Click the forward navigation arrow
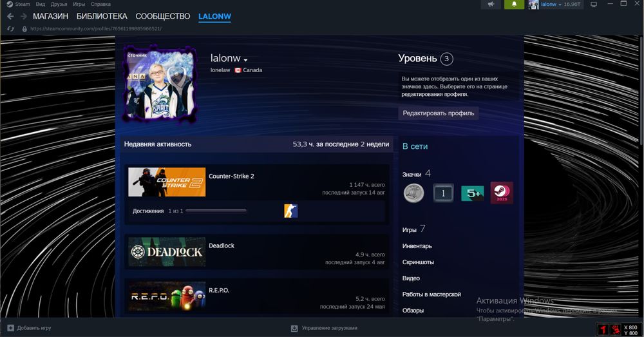 [23, 17]
